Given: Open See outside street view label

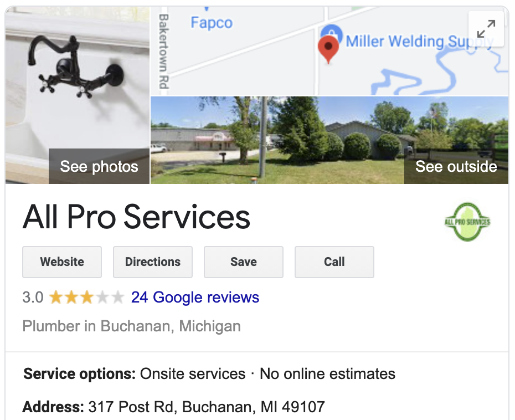Looking at the screenshot, I should (x=456, y=166).
